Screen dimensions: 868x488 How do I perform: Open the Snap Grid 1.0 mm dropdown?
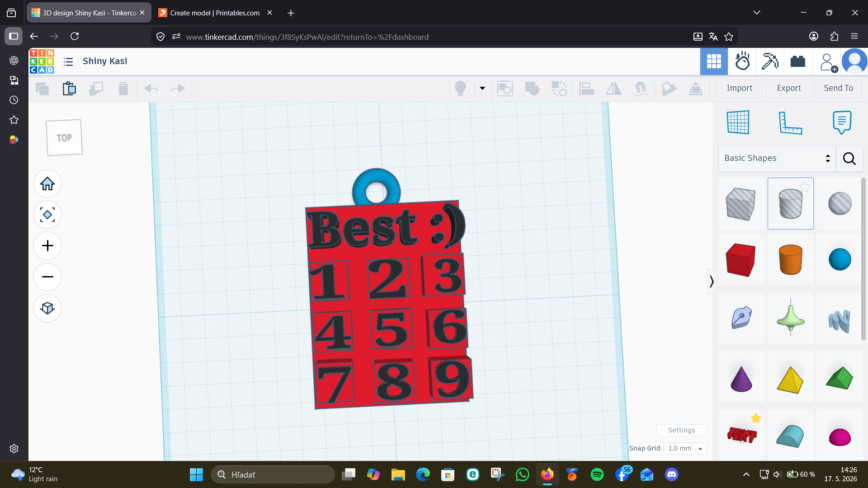(x=685, y=448)
